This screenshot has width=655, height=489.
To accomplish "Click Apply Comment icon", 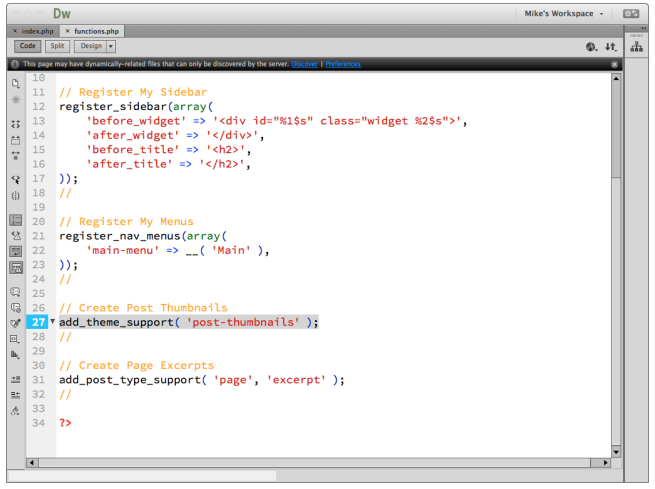I will click(x=16, y=291).
